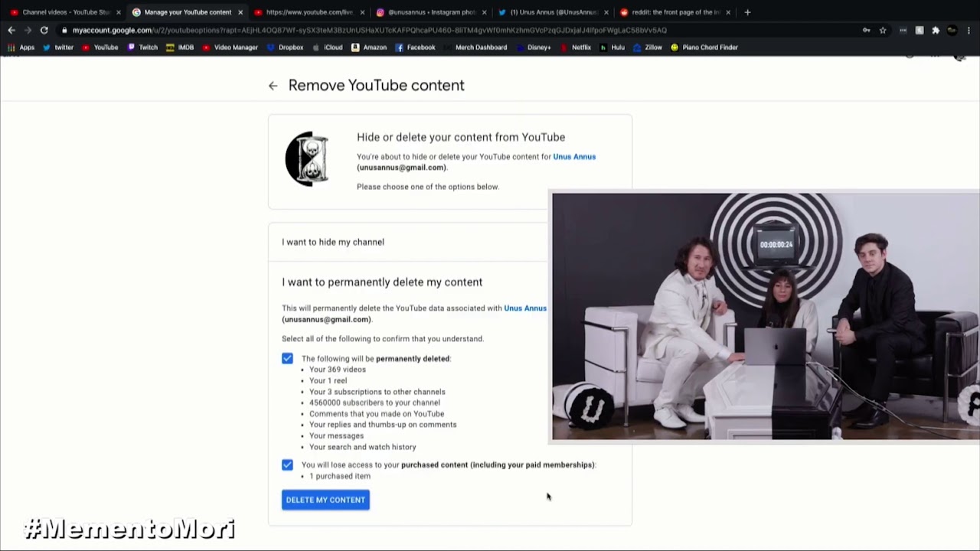Open the Facebook bookmark
This screenshot has width=980, height=551.
point(415,47)
